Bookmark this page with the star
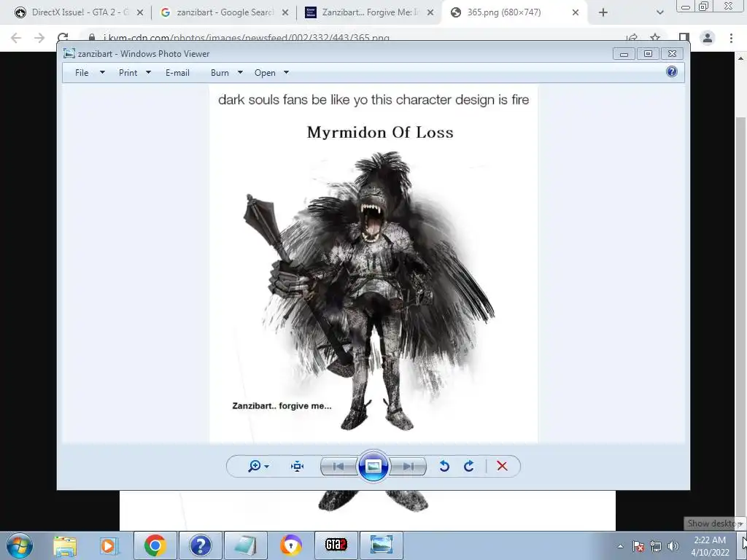 [656, 38]
